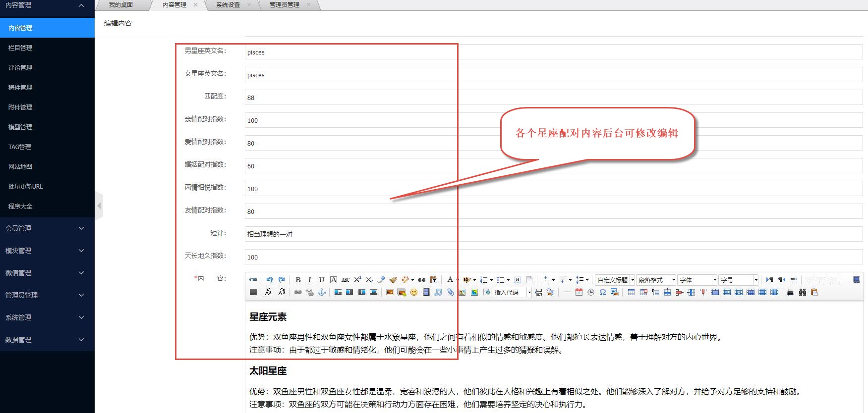Click the HTML source view icon
The width and height of the screenshot is (868, 413).
click(253, 280)
